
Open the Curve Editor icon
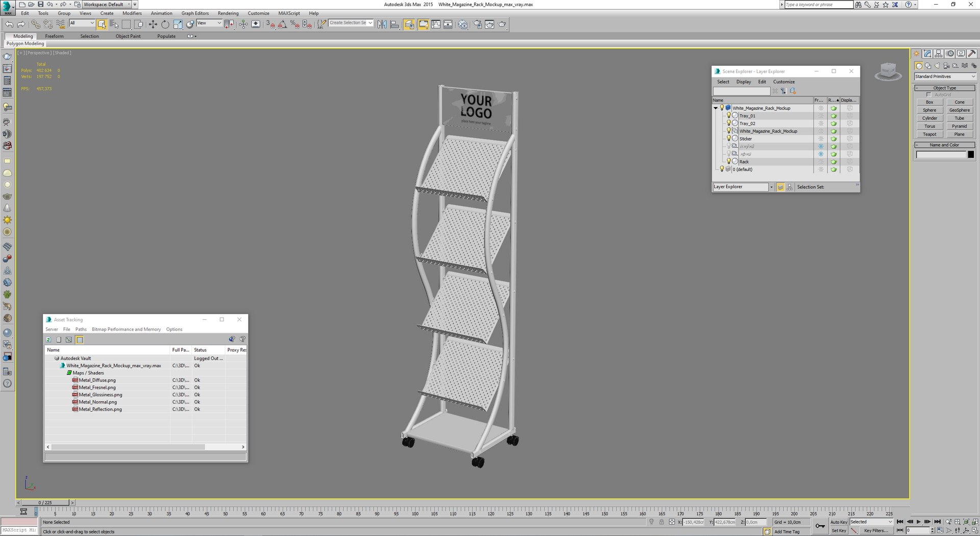(x=435, y=24)
